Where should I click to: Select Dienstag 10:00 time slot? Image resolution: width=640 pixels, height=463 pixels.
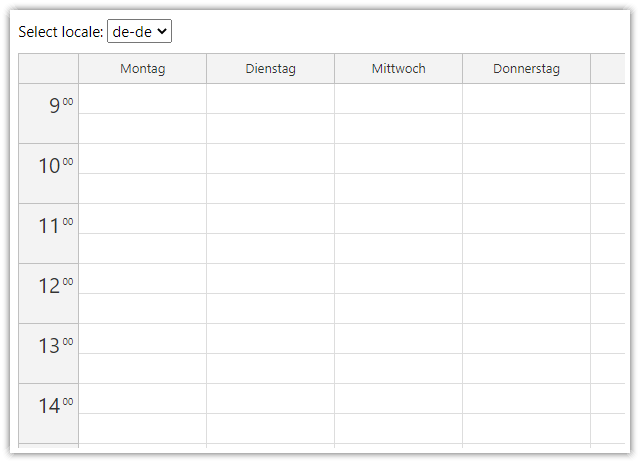pos(270,159)
